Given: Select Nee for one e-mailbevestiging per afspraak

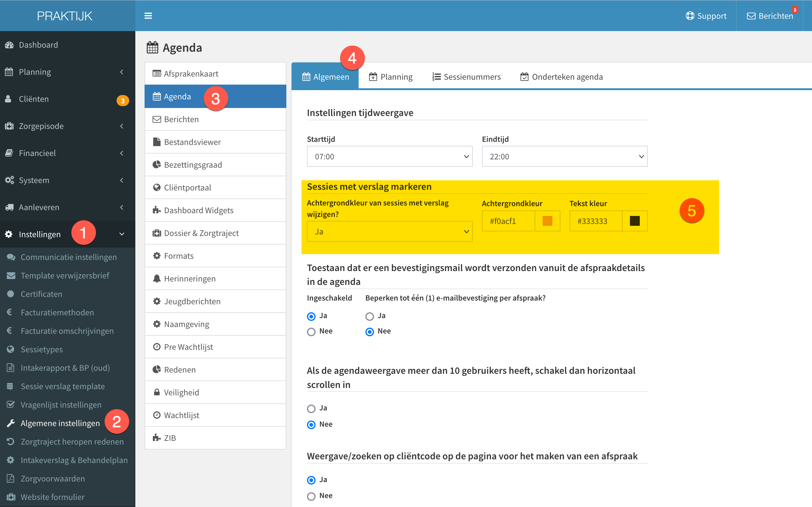Looking at the screenshot, I should pyautogui.click(x=369, y=332).
